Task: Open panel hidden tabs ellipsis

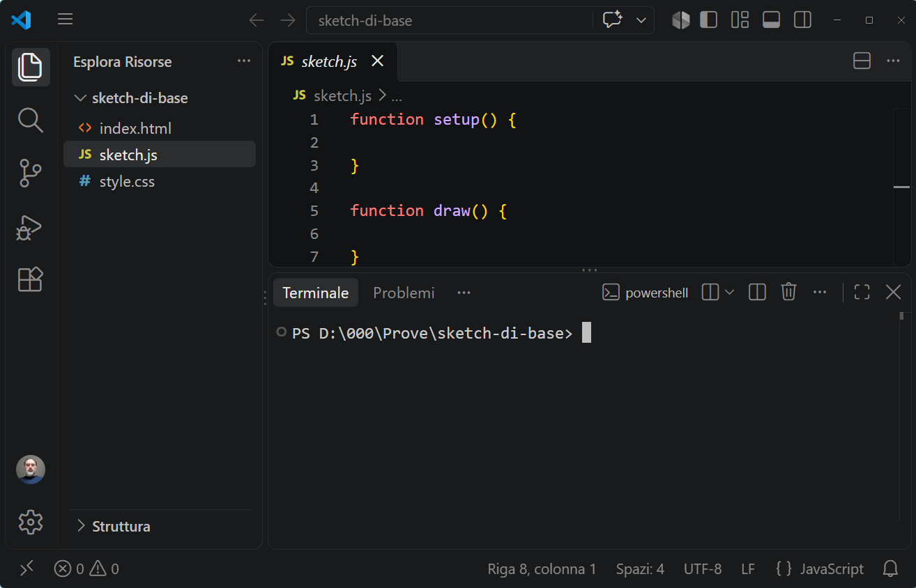Action: 464,293
